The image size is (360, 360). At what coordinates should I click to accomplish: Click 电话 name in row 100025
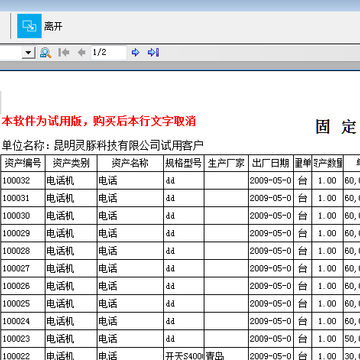pyautogui.click(x=130, y=304)
